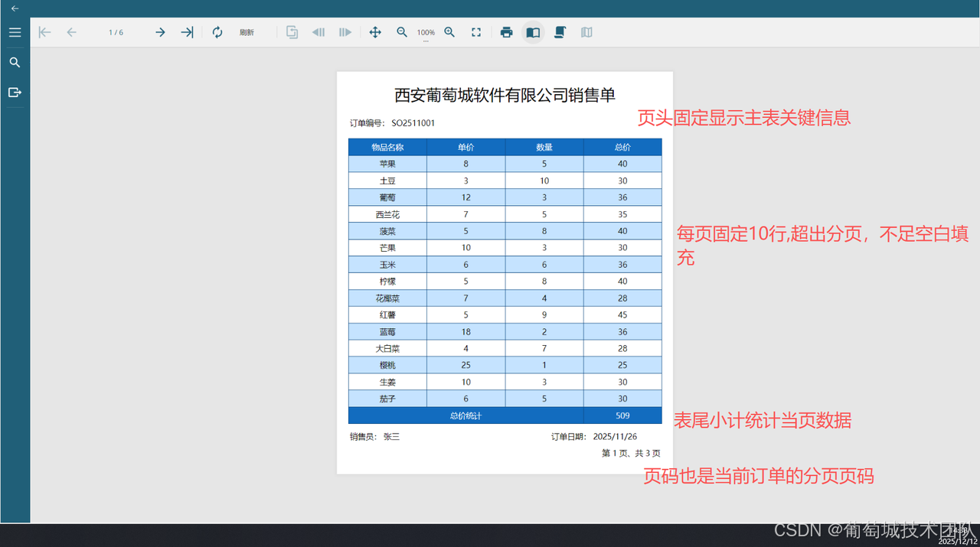Zoom out using the magnifier minus icon
Image resolution: width=980 pixels, height=547 pixels.
pos(402,32)
